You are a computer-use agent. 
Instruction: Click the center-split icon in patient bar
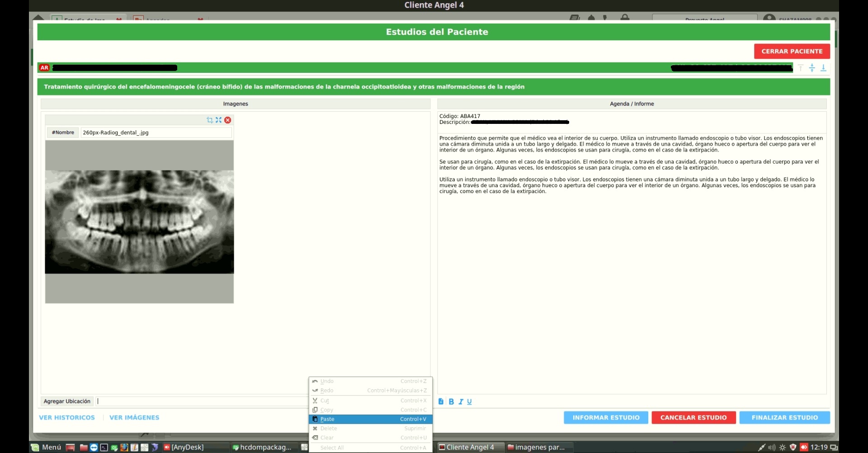click(x=812, y=68)
